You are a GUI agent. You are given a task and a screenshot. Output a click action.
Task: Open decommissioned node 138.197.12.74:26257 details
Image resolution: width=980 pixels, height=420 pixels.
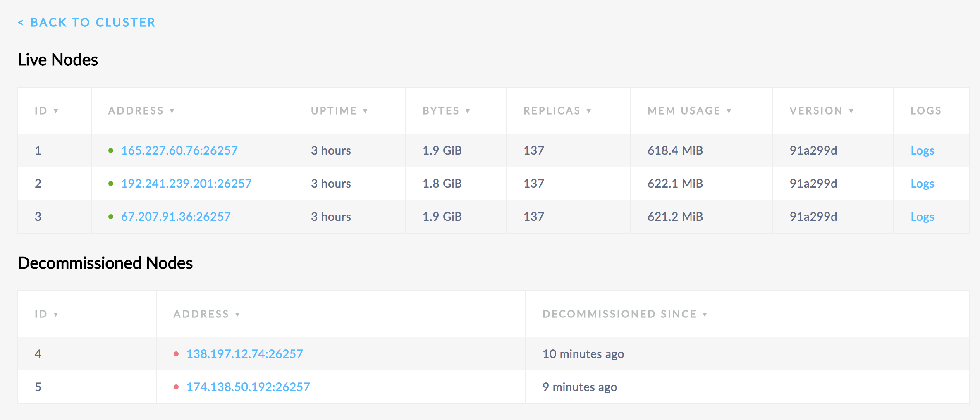pos(245,353)
